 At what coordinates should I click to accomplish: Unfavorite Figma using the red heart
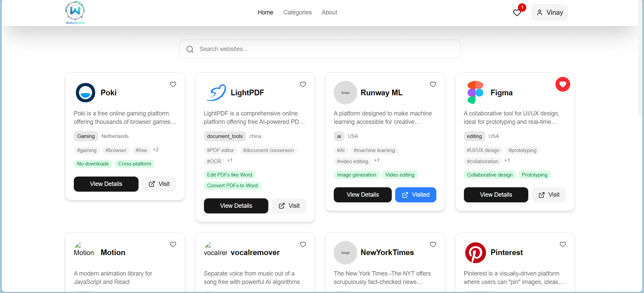point(562,84)
